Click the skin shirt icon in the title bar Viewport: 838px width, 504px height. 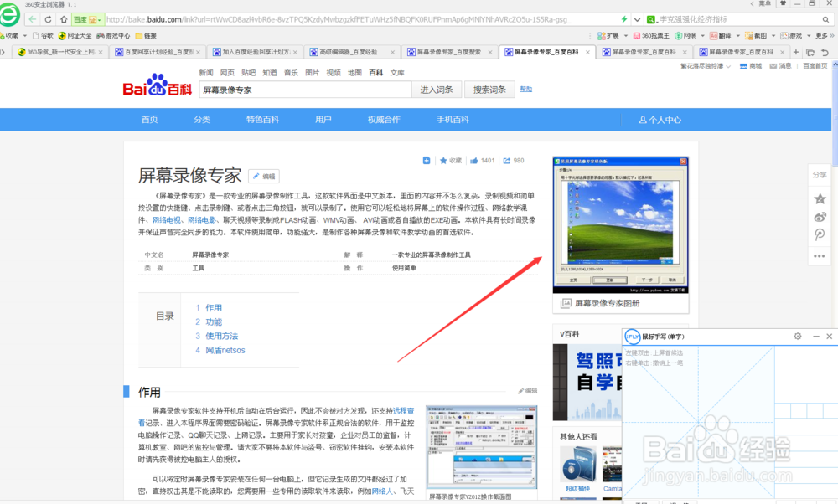click(x=783, y=3)
